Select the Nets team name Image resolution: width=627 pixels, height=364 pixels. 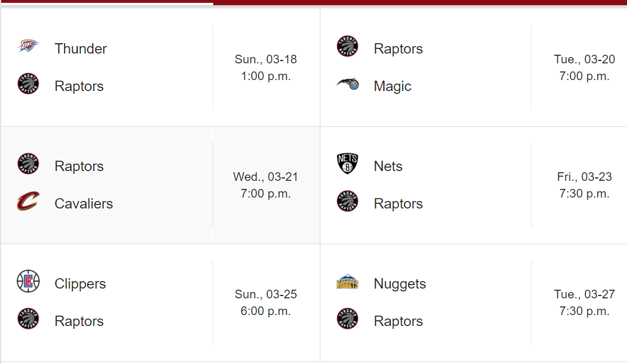click(x=388, y=166)
